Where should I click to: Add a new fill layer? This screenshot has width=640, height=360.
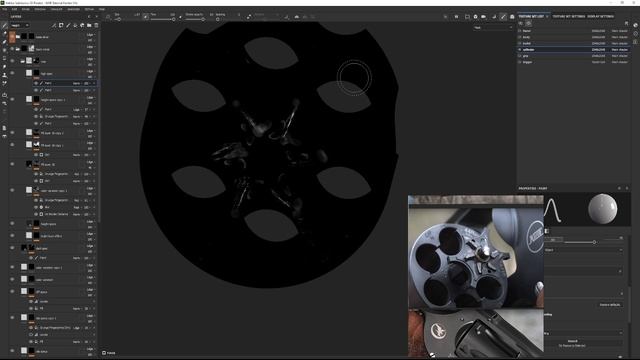point(75,25)
